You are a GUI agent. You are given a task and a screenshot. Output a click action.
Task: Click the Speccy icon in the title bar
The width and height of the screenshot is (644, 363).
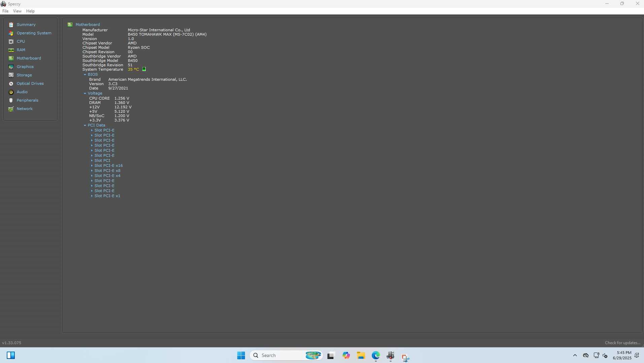(x=3, y=4)
